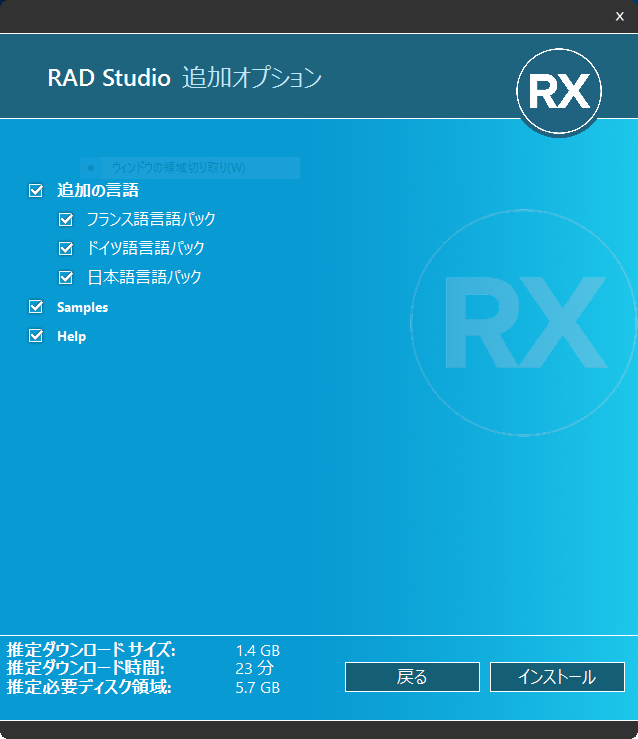
Task: Click the 日本語言語パック label
Action: [145, 277]
